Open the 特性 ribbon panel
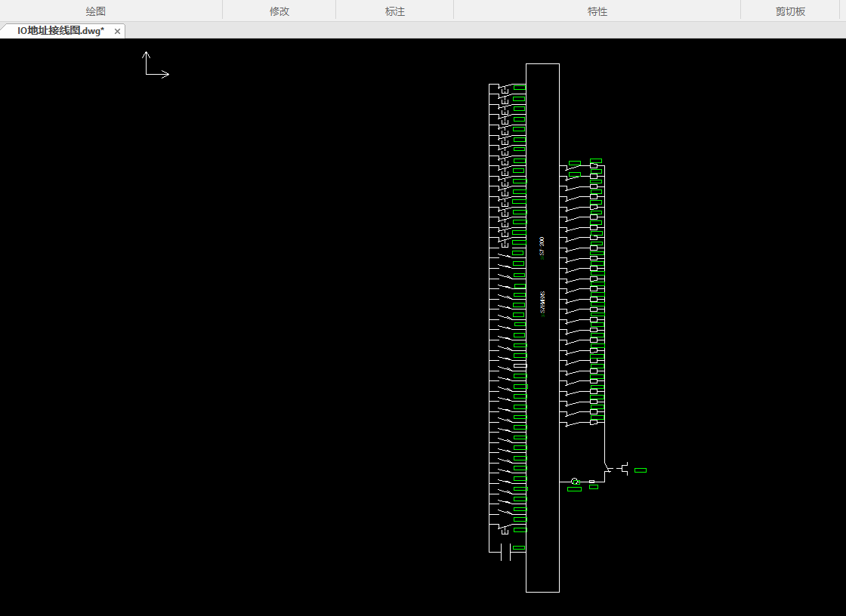This screenshot has height=616, width=846. tap(597, 11)
